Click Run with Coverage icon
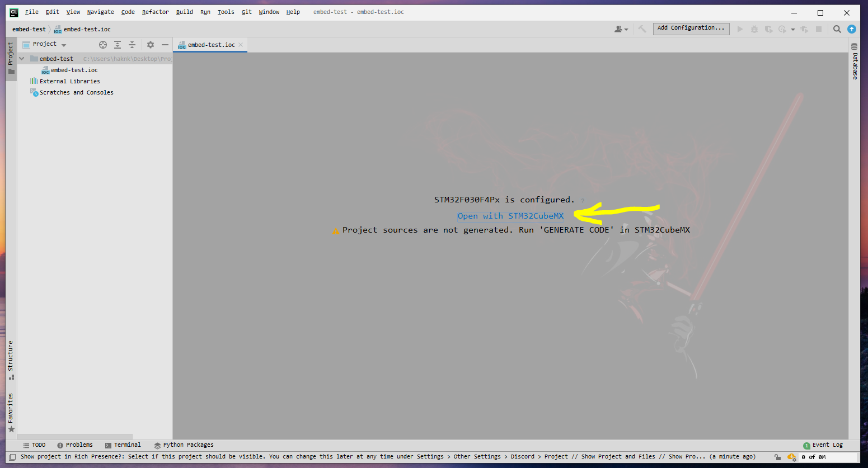868x468 pixels. tap(769, 29)
